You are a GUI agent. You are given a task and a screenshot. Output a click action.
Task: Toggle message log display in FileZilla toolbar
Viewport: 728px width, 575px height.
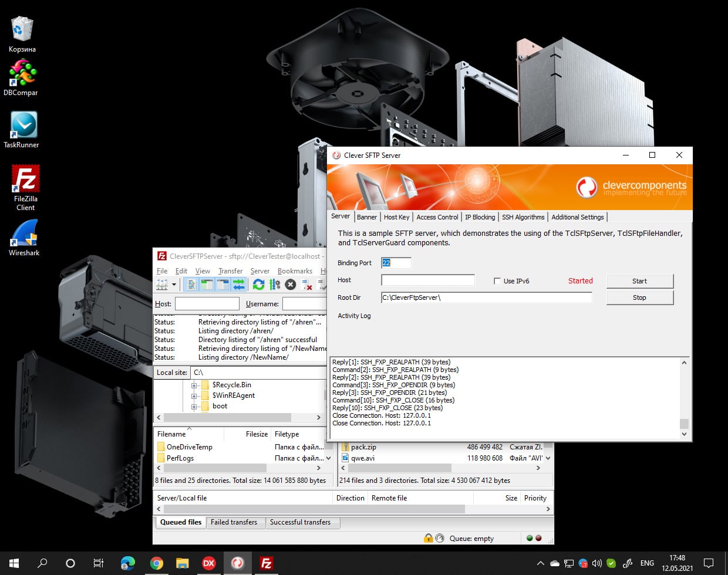[x=191, y=285]
